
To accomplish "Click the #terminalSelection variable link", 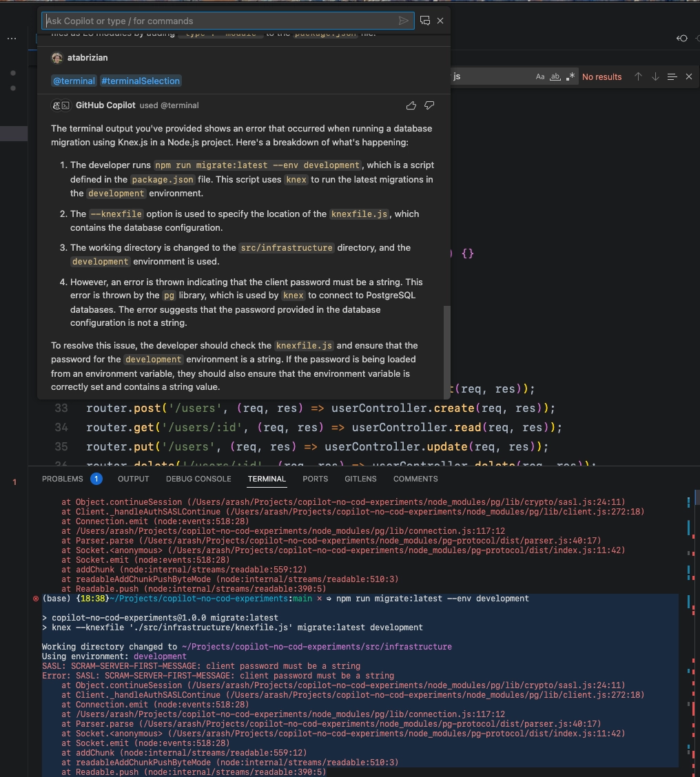I will click(141, 81).
